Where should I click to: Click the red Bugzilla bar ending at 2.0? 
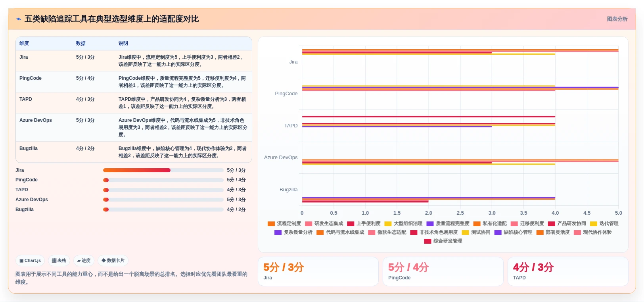tap(365, 202)
